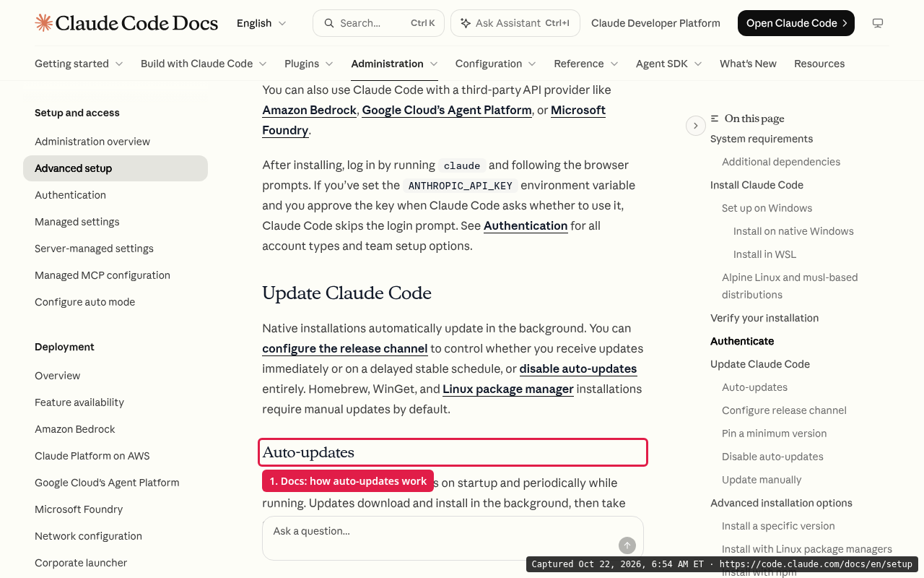This screenshot has width=924, height=578.
Task: Visit Claude Developer Platform link
Action: 655,23
